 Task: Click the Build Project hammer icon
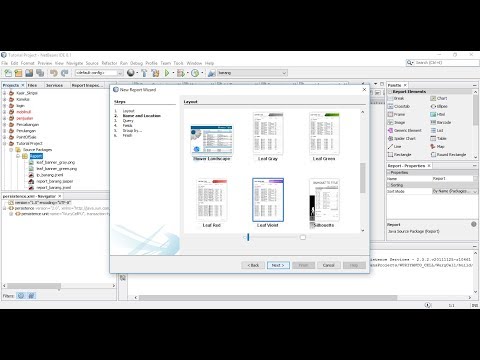[144, 73]
